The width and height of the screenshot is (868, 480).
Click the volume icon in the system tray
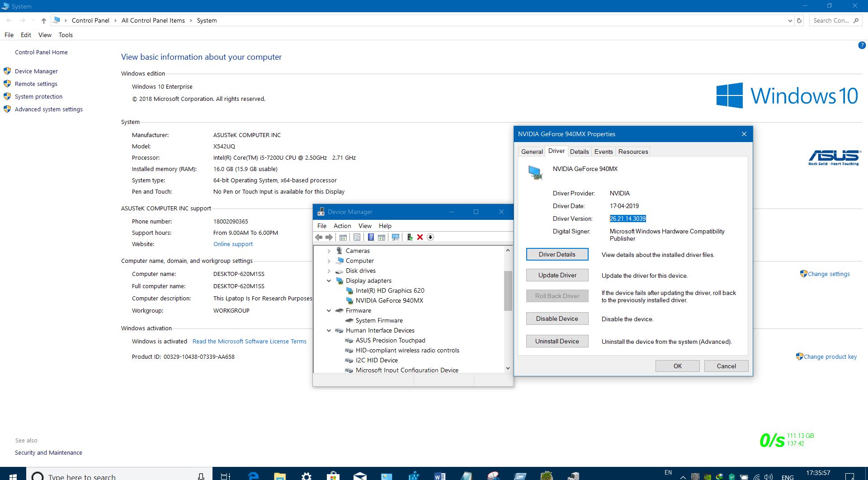click(x=769, y=477)
